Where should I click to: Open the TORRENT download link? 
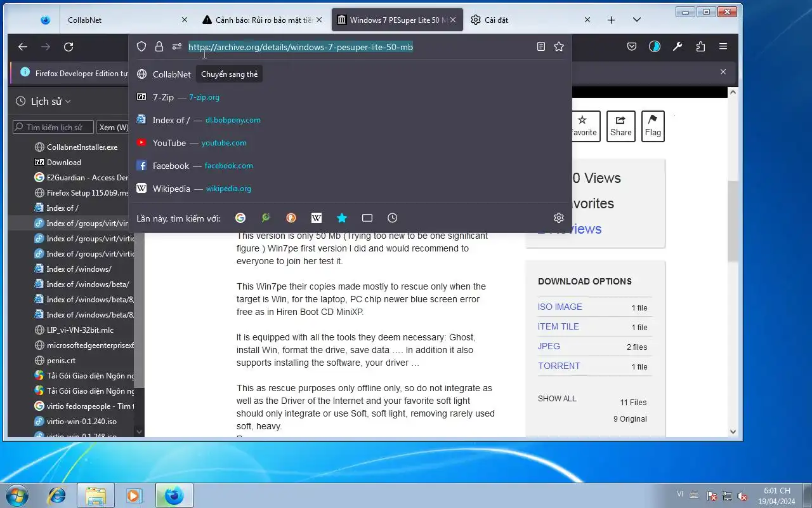pyautogui.click(x=559, y=366)
